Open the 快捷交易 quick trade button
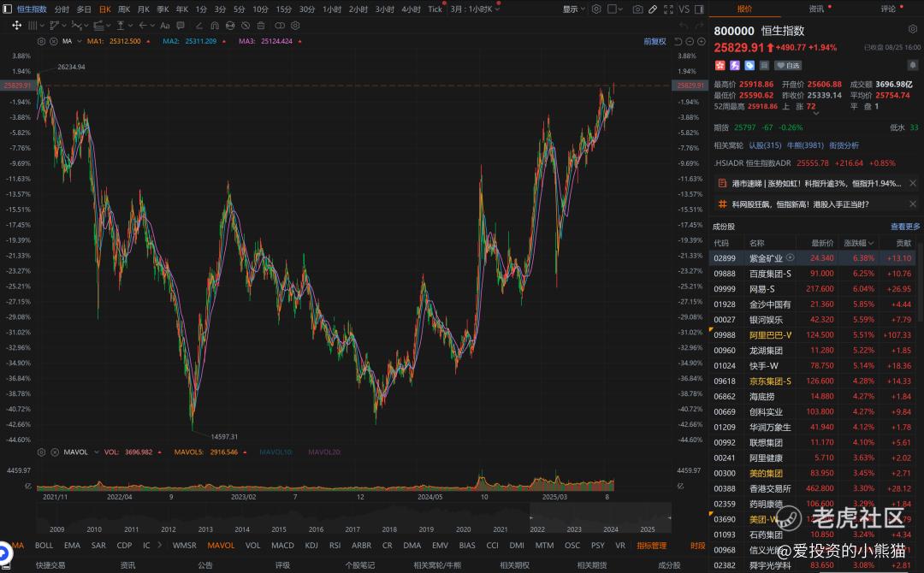Viewport: 924px width, 573px height. pos(50,564)
